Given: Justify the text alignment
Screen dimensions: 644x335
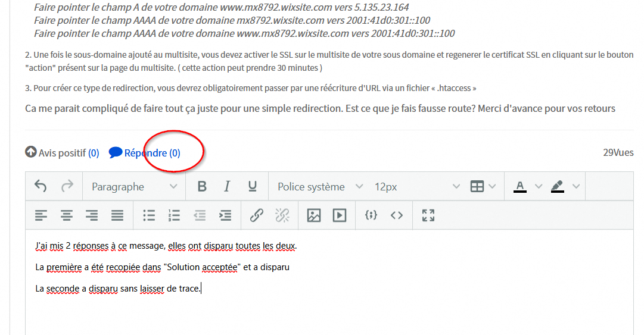Looking at the screenshot, I should pyautogui.click(x=117, y=215).
